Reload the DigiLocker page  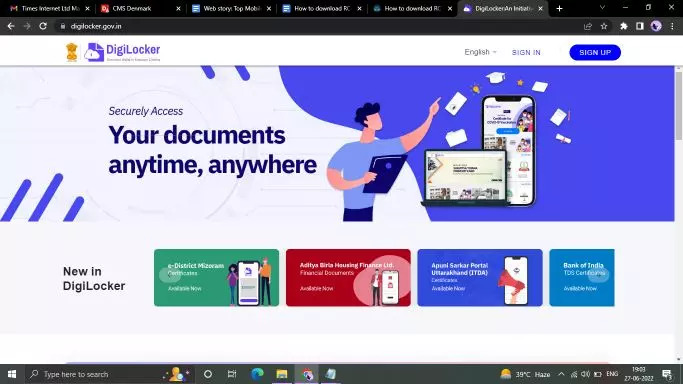click(x=43, y=26)
